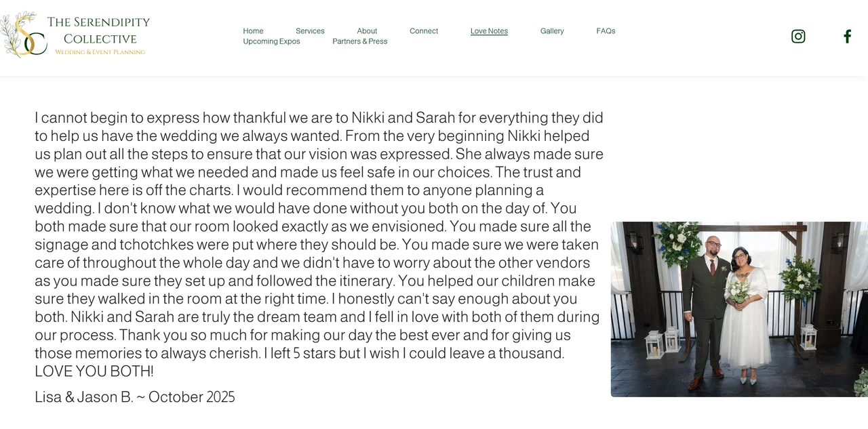Viewport: 868px width, 429px height.
Task: Select the Connect navigation item
Action: pyautogui.click(x=424, y=30)
